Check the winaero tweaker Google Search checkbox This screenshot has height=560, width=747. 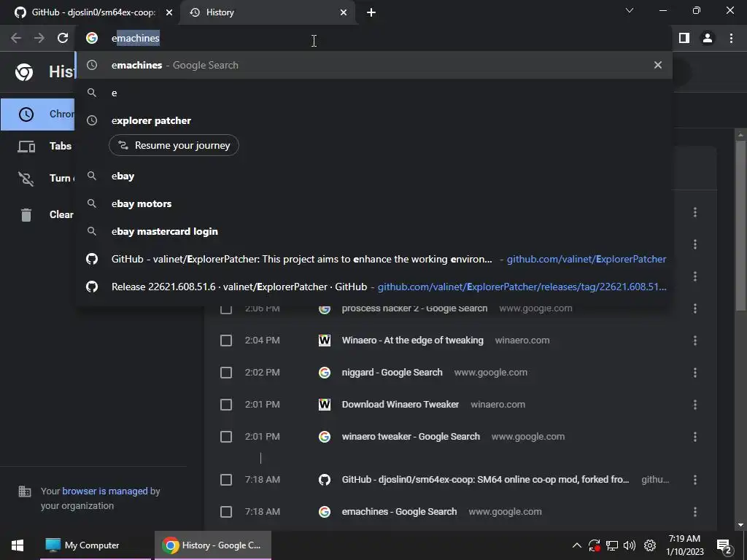[226, 437]
